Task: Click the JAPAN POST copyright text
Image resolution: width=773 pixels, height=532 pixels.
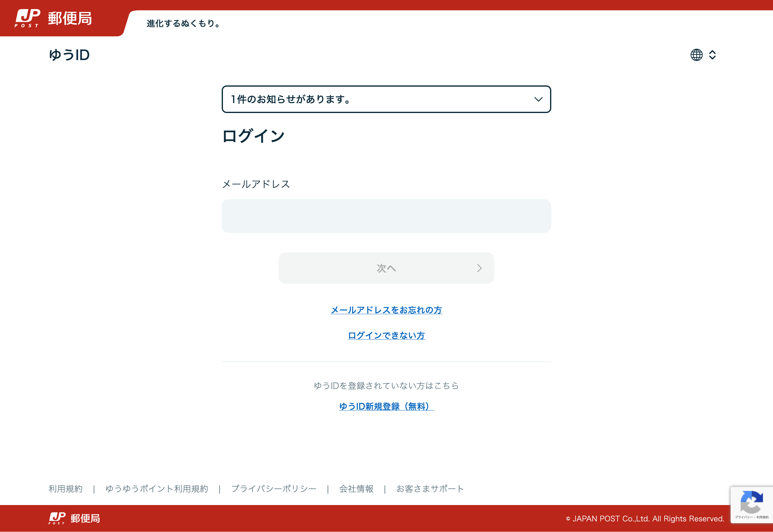Action: (x=645, y=519)
